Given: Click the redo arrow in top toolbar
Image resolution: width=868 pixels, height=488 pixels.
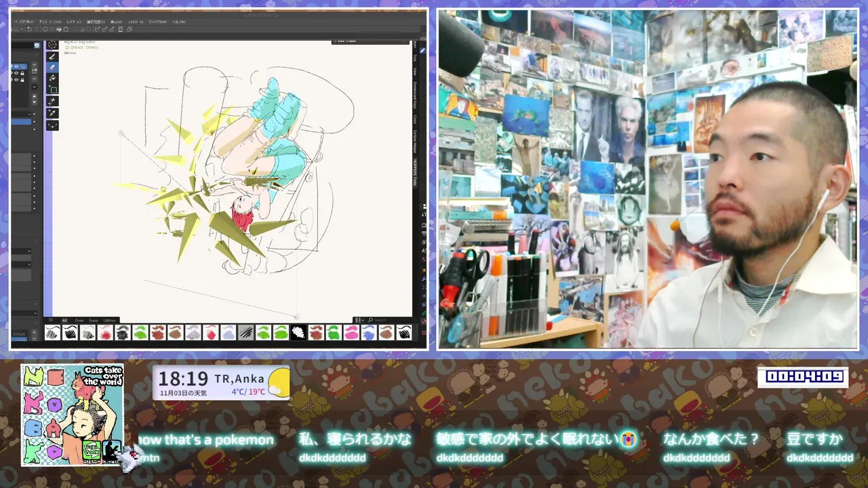Looking at the screenshot, I should [x=36, y=29].
